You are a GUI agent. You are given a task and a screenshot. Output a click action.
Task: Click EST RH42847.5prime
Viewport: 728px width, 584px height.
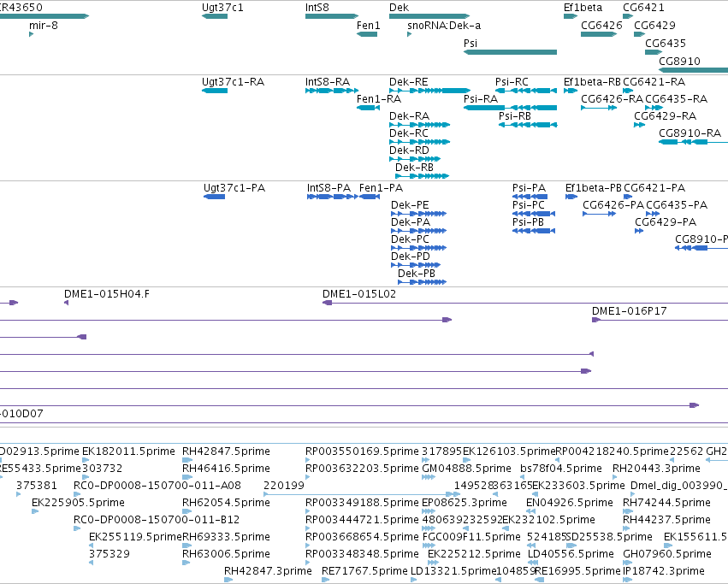pos(226,451)
